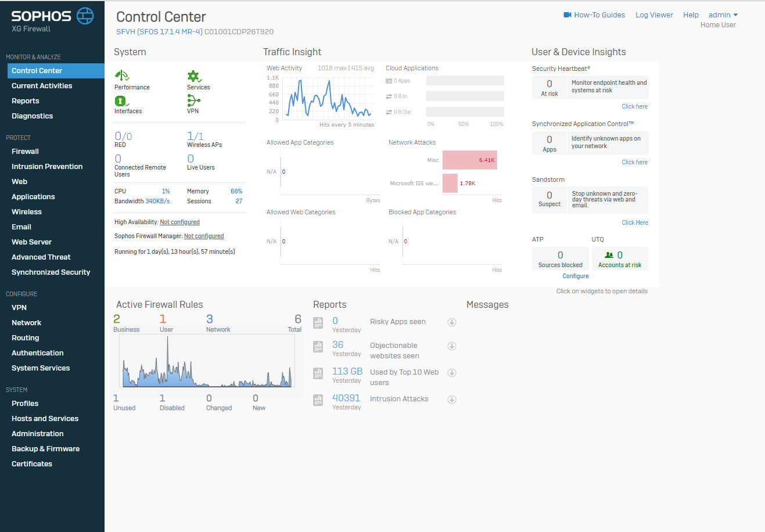Navigate to Reports in the sidebar
The image size is (765, 532).
coord(25,100)
